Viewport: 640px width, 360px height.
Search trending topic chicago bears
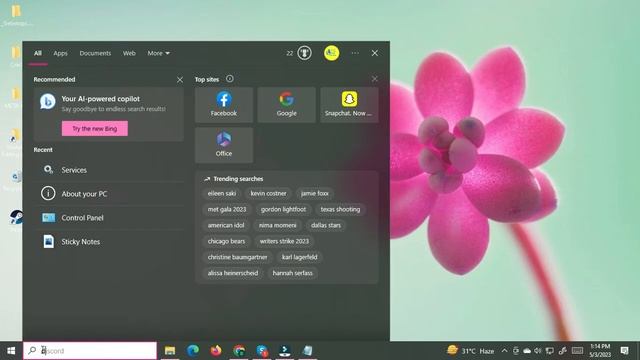pos(226,241)
